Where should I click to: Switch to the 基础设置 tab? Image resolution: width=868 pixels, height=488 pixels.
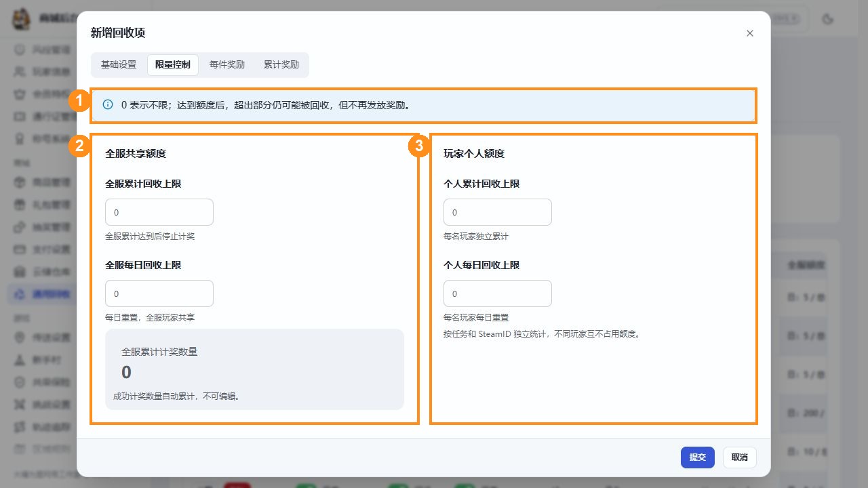(119, 65)
